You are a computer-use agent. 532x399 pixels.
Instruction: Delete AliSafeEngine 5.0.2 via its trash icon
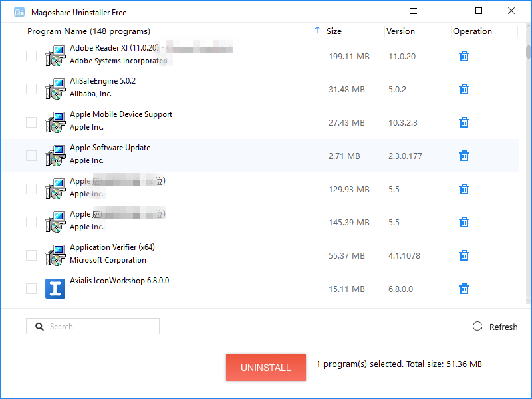464,89
